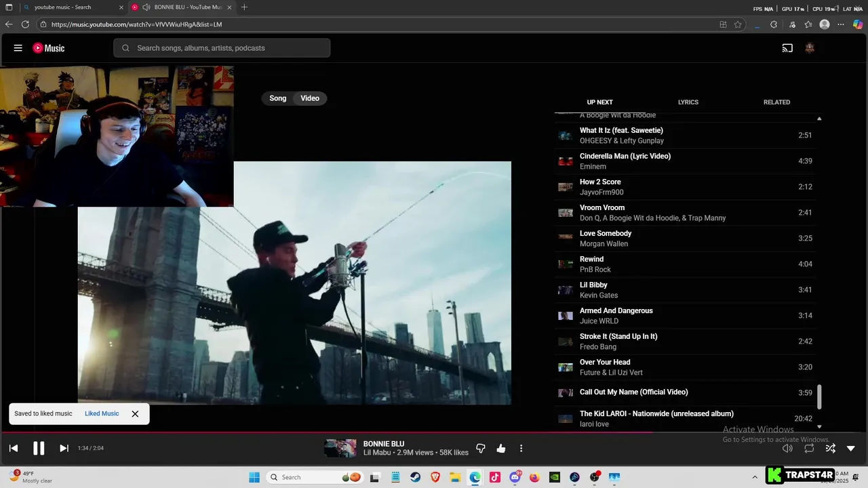Click the player volume speaker icon
This screenshot has width=868, height=488.
tap(787, 448)
